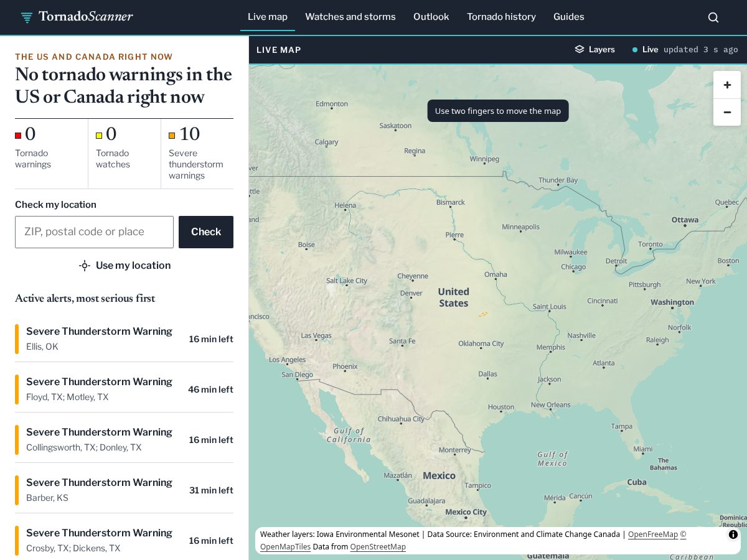Click the OpenFreeMap attribution link

[x=653, y=534]
